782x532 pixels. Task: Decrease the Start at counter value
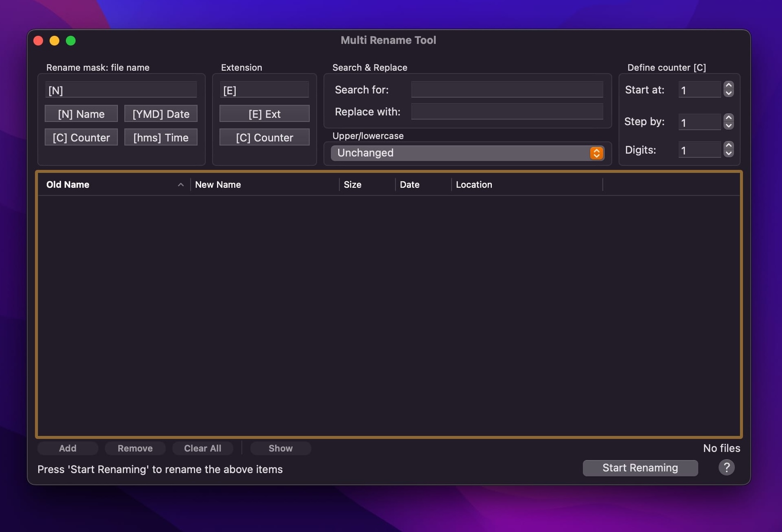[729, 93]
